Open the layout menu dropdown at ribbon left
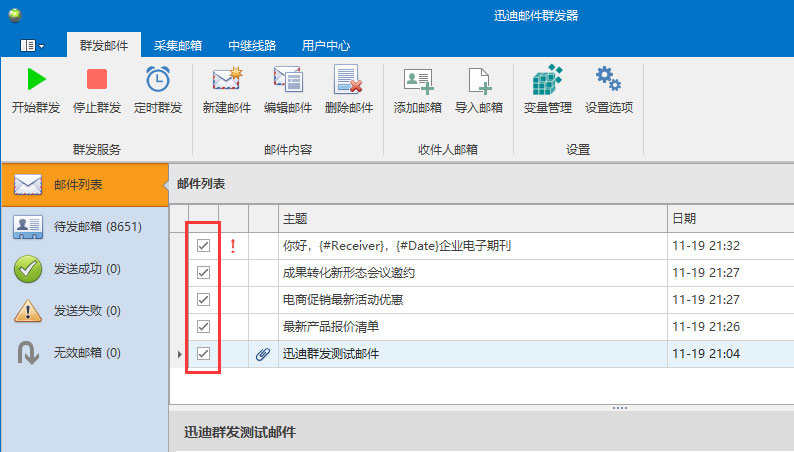 tap(32, 46)
